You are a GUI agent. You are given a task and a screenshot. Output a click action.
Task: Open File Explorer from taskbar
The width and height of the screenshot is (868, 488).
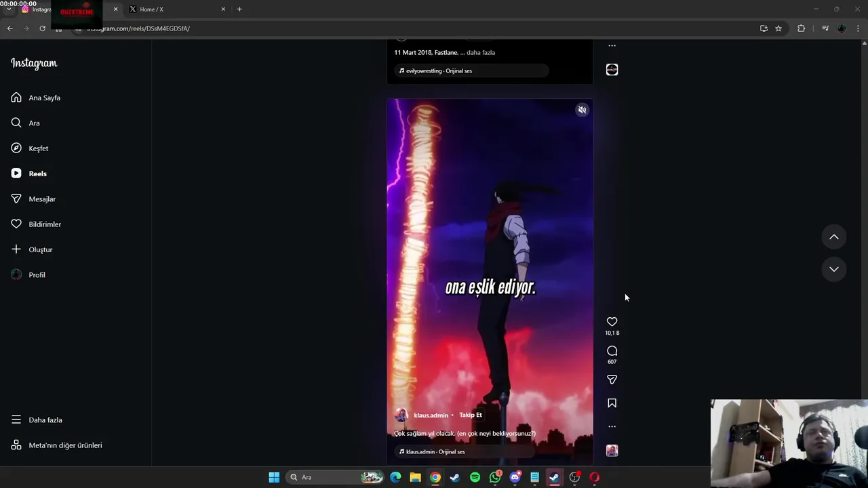(415, 477)
